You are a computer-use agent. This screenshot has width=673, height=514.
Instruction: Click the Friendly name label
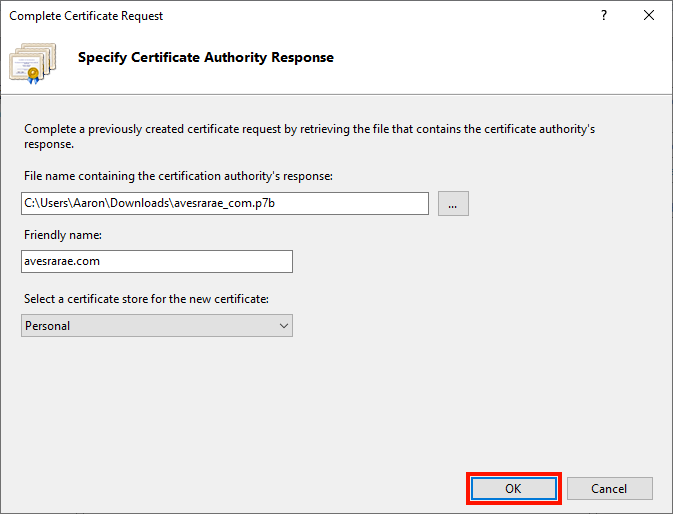point(63,234)
